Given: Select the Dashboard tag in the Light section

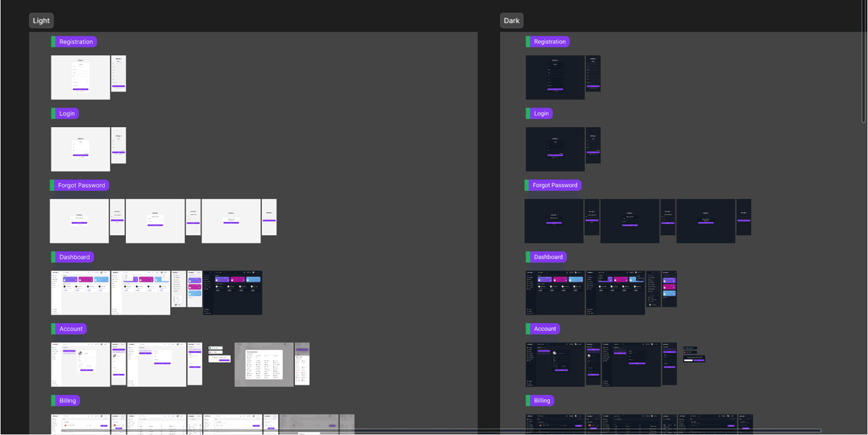Looking at the screenshot, I should click(75, 257).
